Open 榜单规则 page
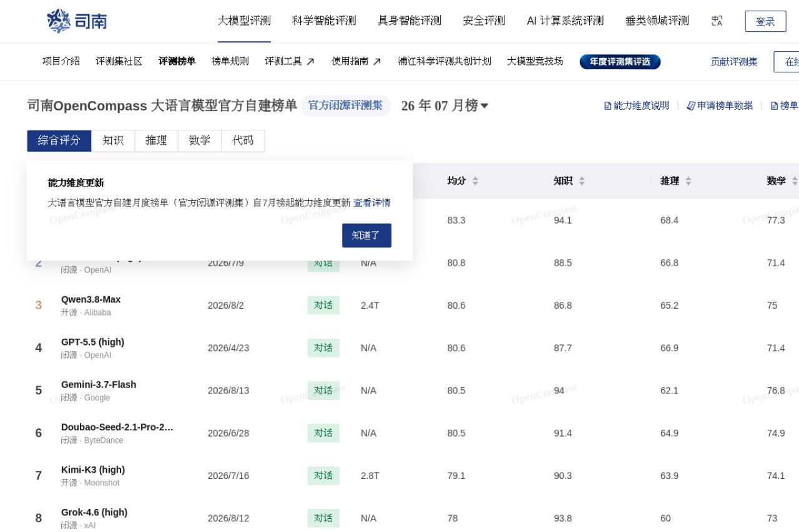Viewport: 799px width, 532px height. point(230,61)
